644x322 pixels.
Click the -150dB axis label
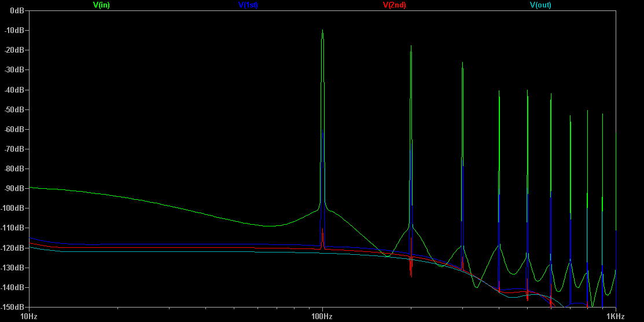click(x=12, y=307)
